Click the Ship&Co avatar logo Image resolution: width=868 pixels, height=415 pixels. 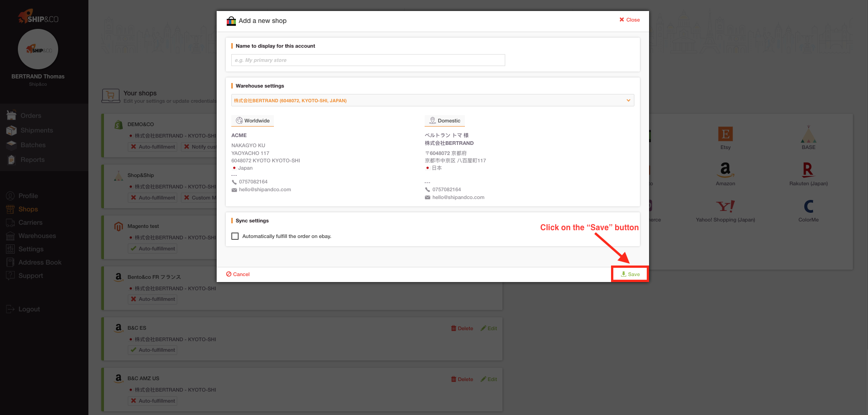[x=38, y=50]
